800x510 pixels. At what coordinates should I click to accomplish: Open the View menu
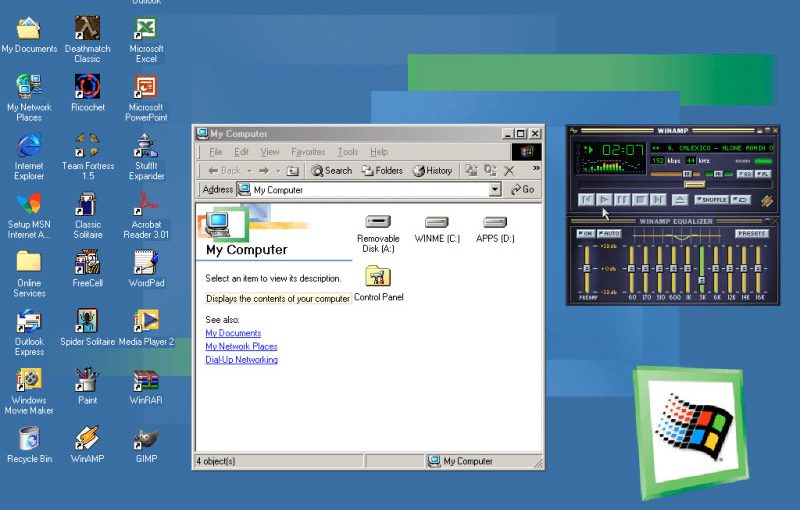click(x=269, y=152)
